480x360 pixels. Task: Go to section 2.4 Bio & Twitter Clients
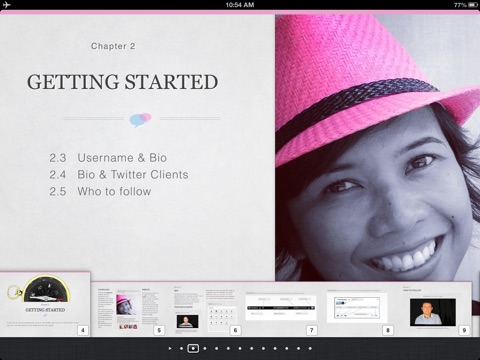pos(119,174)
